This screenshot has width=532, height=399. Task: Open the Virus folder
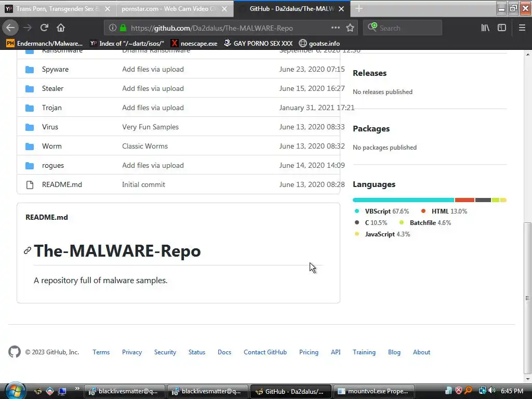(x=50, y=127)
